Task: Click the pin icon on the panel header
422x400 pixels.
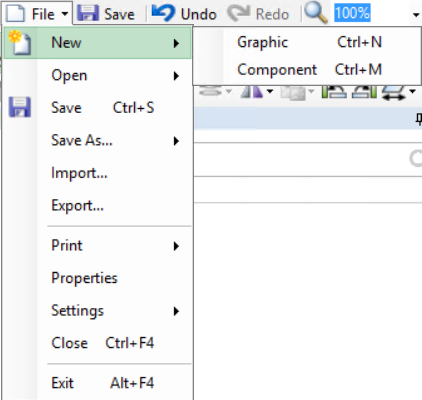Action: coord(419,119)
